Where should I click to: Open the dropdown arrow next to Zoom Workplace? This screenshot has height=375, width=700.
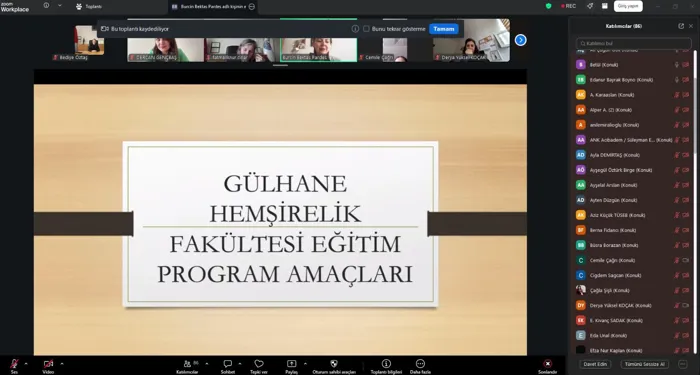coord(60,5)
